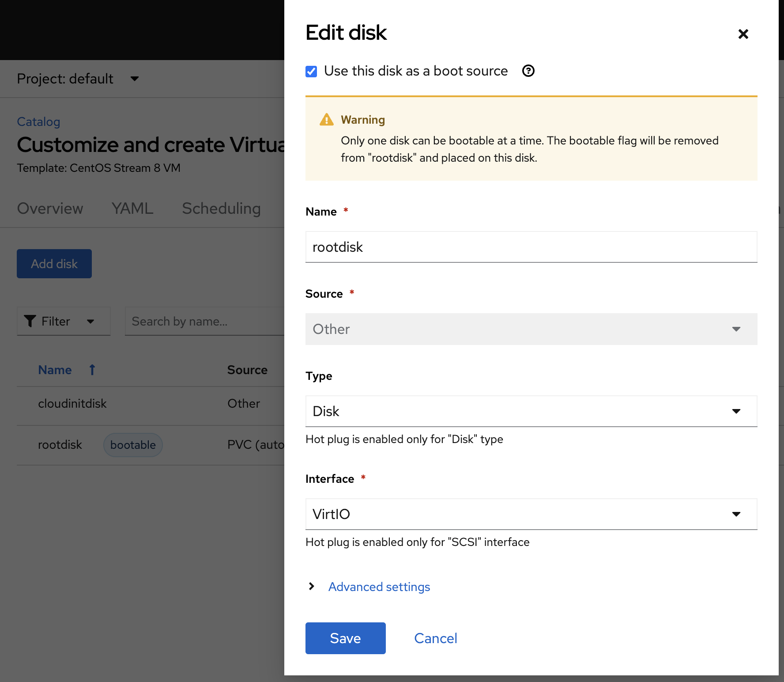Click the boot source help icon
The height and width of the screenshot is (682, 784).
click(528, 71)
